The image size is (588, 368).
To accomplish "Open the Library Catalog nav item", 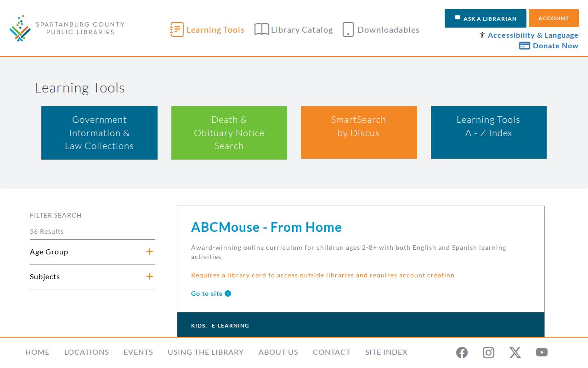I will (x=294, y=29).
